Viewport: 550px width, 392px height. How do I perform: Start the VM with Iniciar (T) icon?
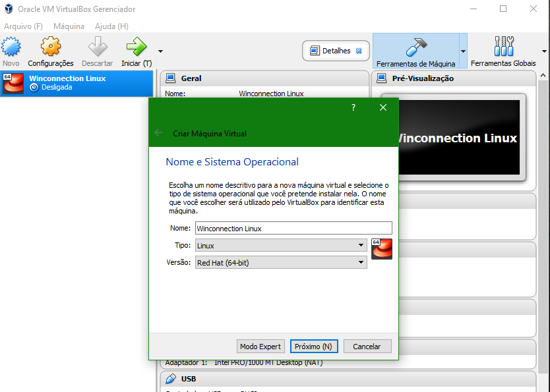(x=137, y=47)
